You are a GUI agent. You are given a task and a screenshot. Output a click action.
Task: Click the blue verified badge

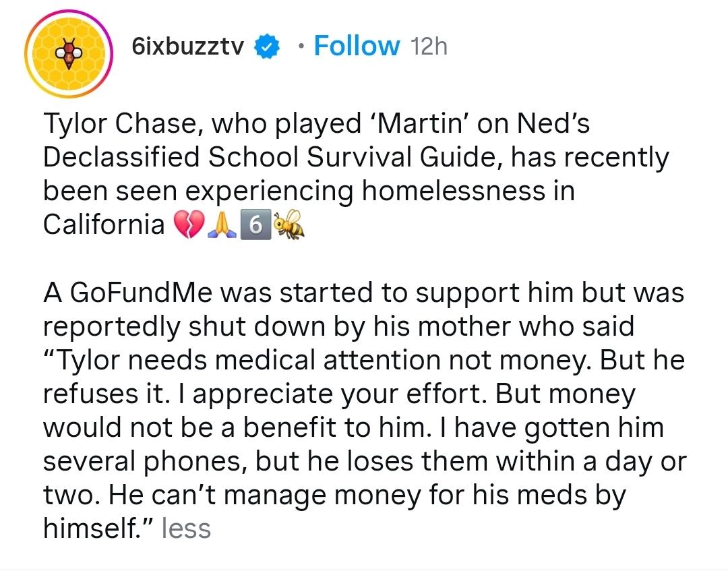(x=268, y=47)
